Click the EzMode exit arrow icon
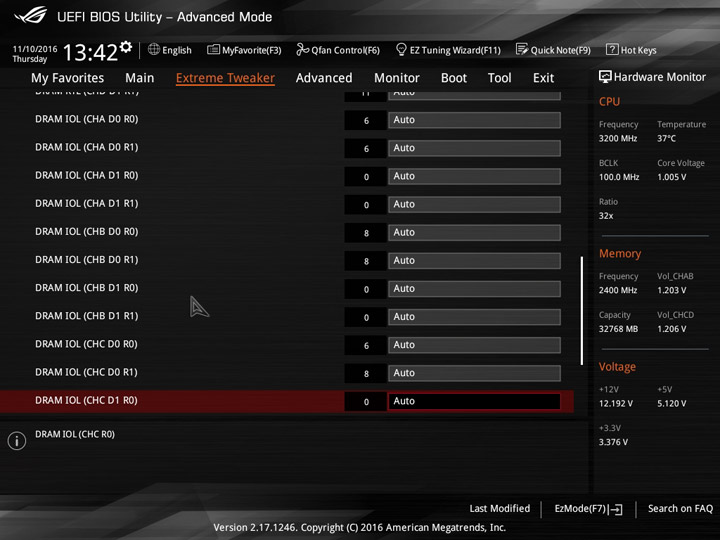Screen dimensions: 720x540 [616, 509]
